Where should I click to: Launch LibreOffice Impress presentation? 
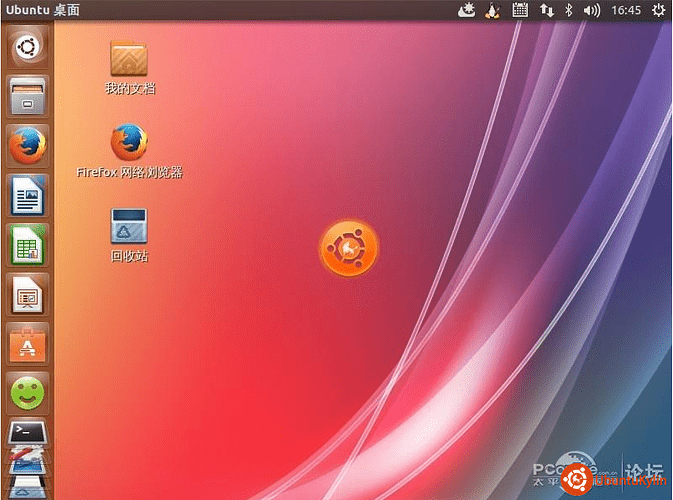[27, 294]
